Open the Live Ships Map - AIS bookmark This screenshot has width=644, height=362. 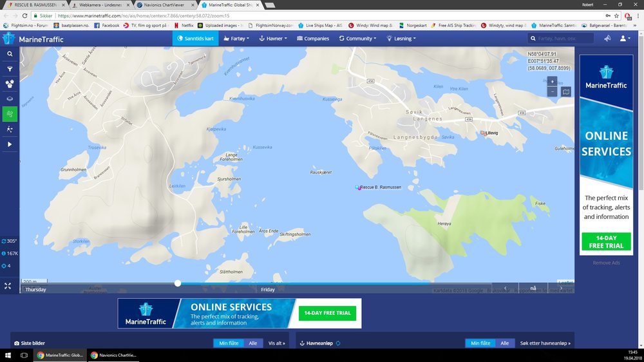pos(320,26)
